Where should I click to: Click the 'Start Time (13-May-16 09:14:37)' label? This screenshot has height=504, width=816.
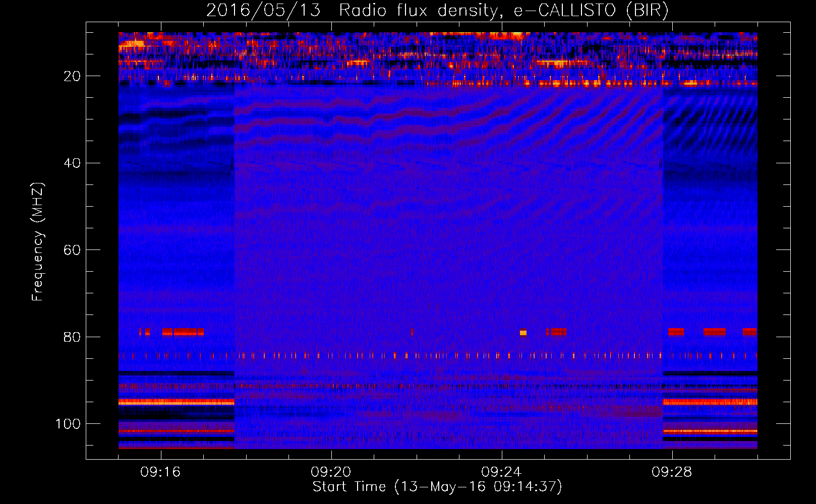pyautogui.click(x=437, y=486)
